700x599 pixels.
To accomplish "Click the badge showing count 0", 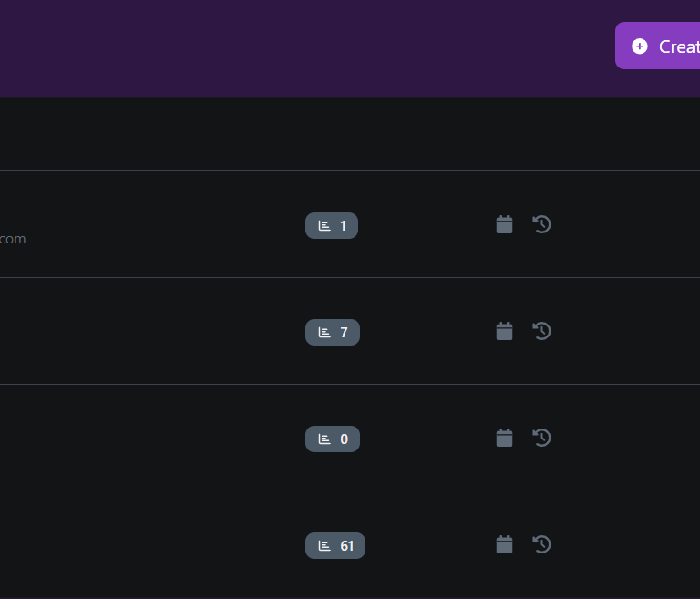I will [x=333, y=439].
